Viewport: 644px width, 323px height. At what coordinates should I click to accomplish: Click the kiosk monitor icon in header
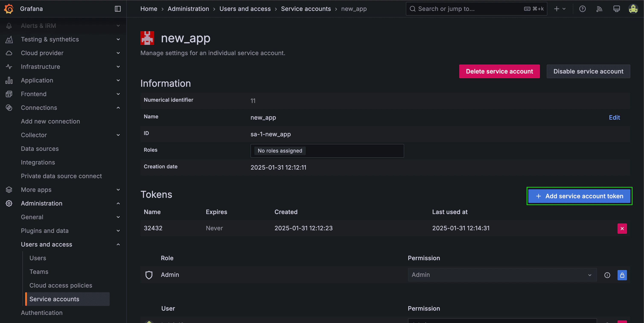616,9
